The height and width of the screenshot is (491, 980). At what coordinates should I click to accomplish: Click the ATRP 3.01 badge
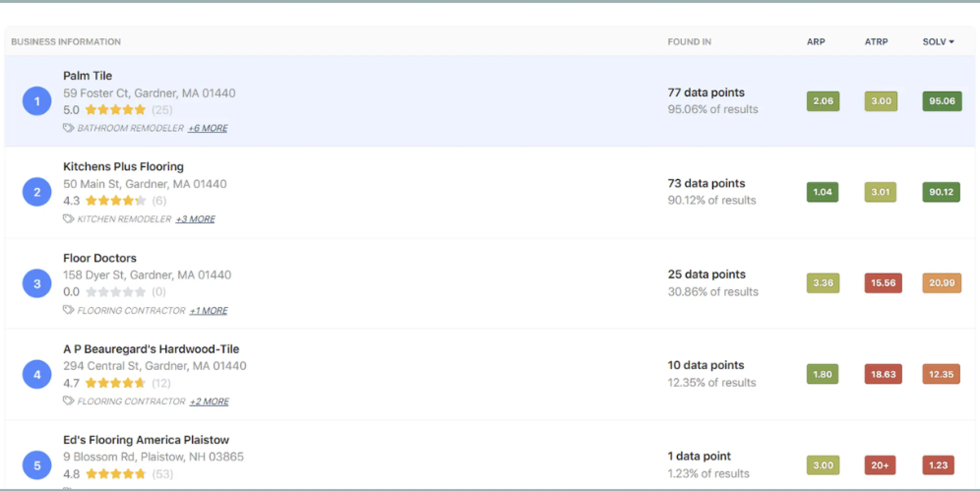pyautogui.click(x=881, y=192)
